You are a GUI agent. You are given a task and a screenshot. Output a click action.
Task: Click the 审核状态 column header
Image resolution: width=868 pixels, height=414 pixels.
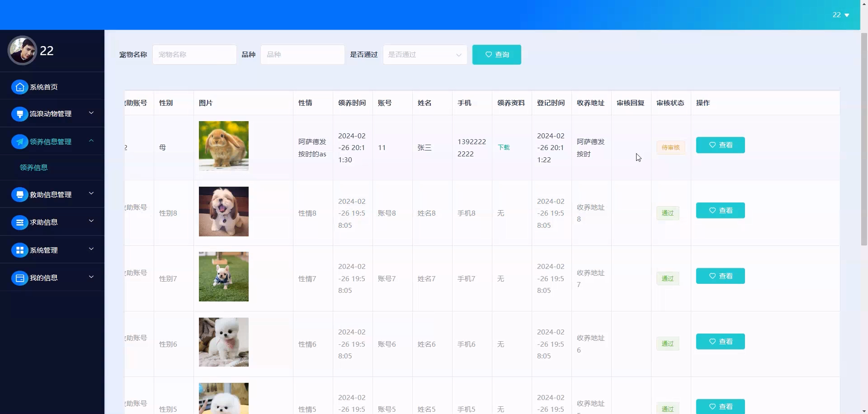tap(670, 103)
